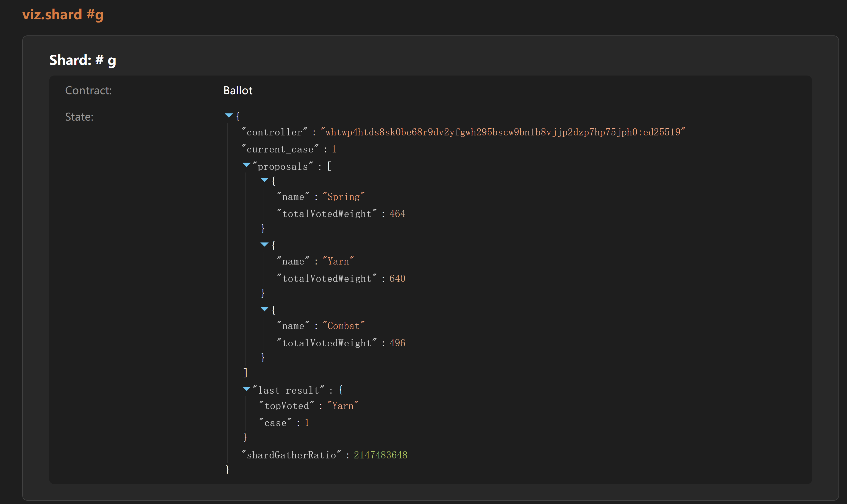Click the "shardGatherRatio" key

[x=291, y=455]
